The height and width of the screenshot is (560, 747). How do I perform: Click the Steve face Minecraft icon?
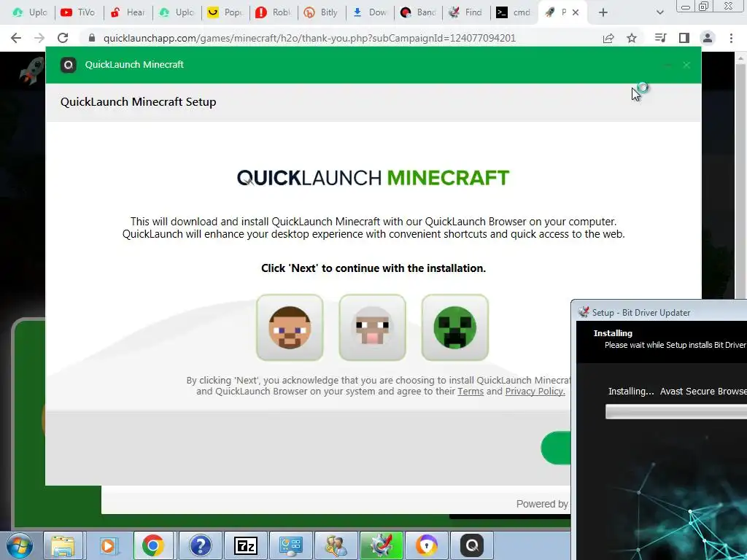[x=290, y=327]
